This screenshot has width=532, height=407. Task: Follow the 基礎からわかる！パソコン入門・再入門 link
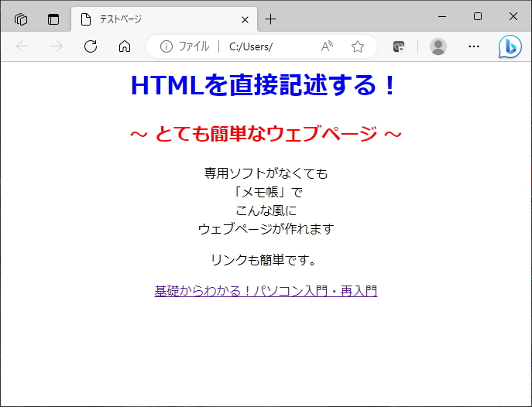tap(266, 291)
